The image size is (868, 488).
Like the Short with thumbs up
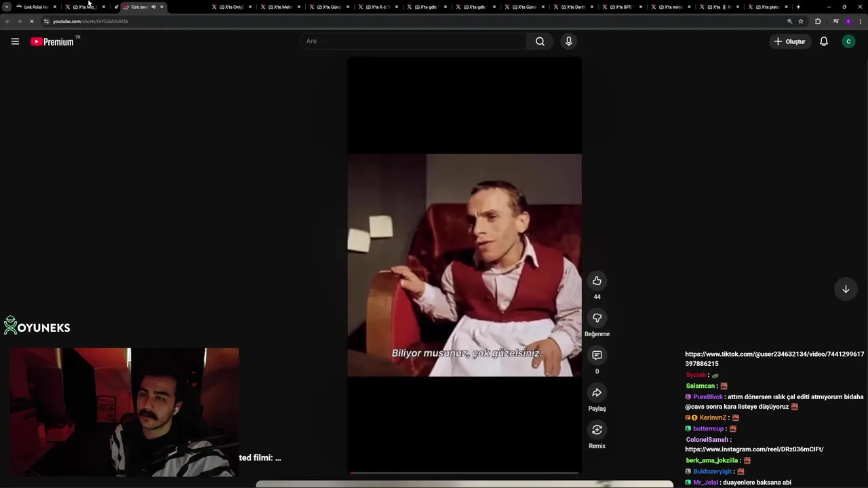click(597, 281)
